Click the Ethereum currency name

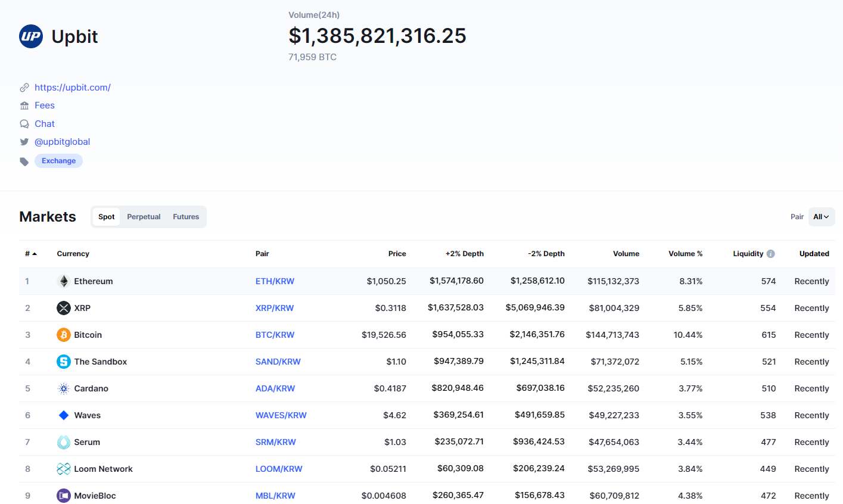(94, 281)
